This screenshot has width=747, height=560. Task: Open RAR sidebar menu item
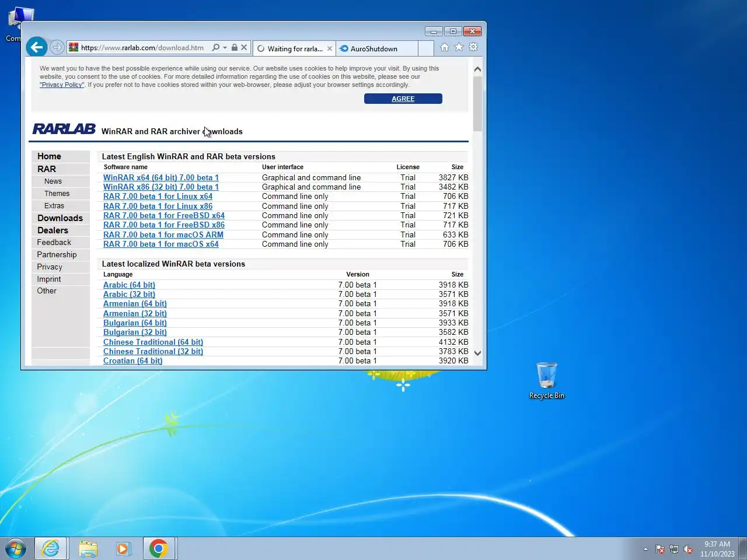pyautogui.click(x=47, y=169)
